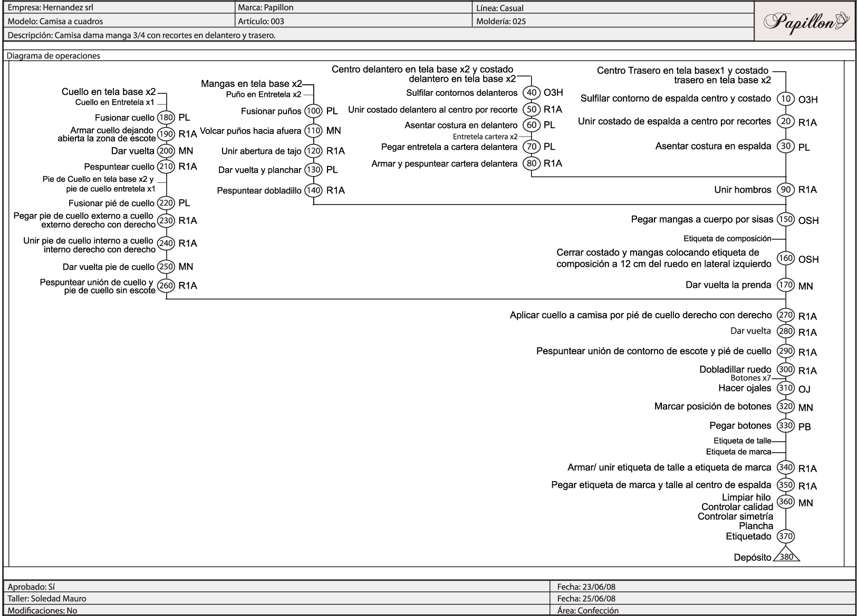
Task: Click the Depósito triangle numbered 380
Action: click(x=786, y=556)
